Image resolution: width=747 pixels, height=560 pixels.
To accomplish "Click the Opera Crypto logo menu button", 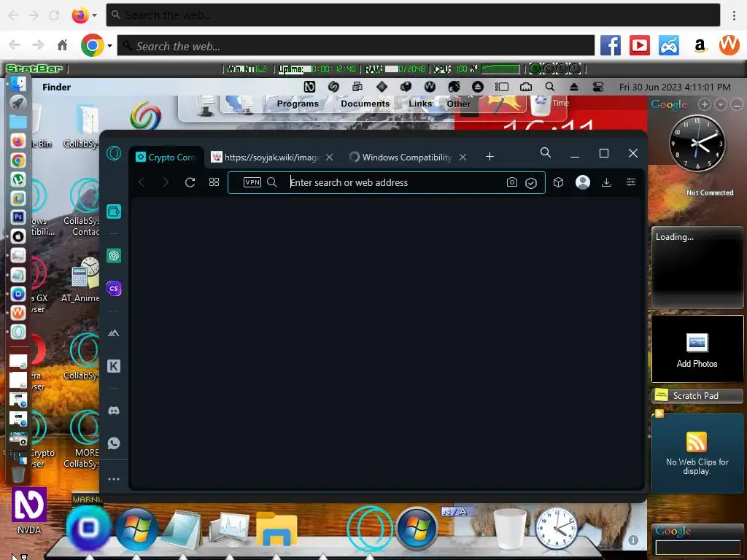I will 114,153.
